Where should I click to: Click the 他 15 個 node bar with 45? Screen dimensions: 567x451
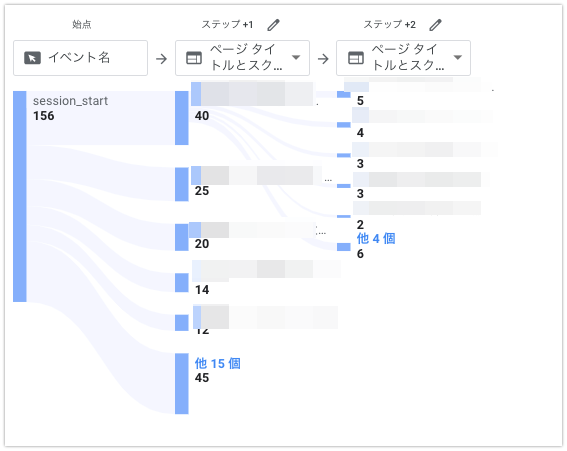point(182,384)
